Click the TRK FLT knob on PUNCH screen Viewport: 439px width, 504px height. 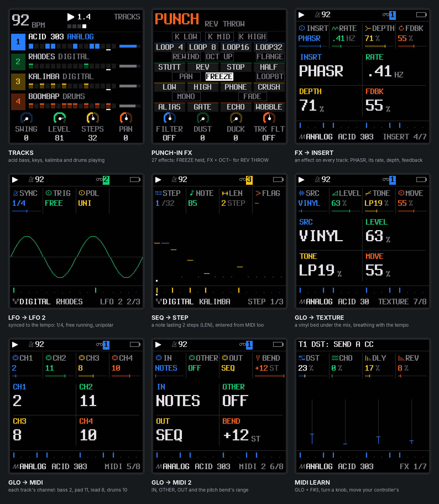pyautogui.click(x=269, y=118)
